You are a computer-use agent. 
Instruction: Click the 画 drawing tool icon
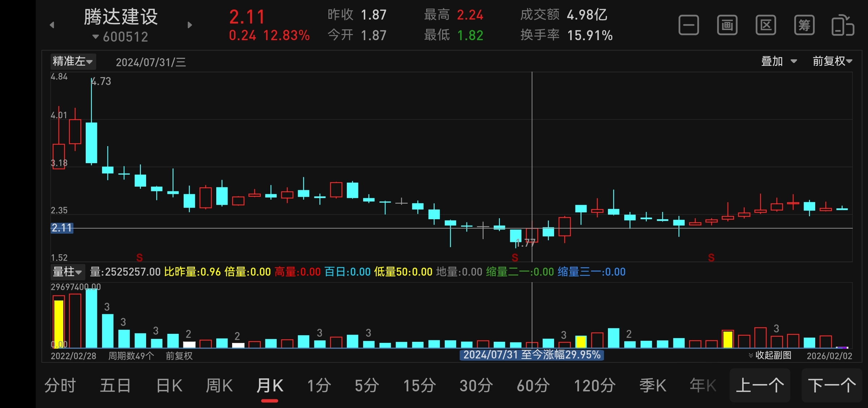[x=727, y=25]
